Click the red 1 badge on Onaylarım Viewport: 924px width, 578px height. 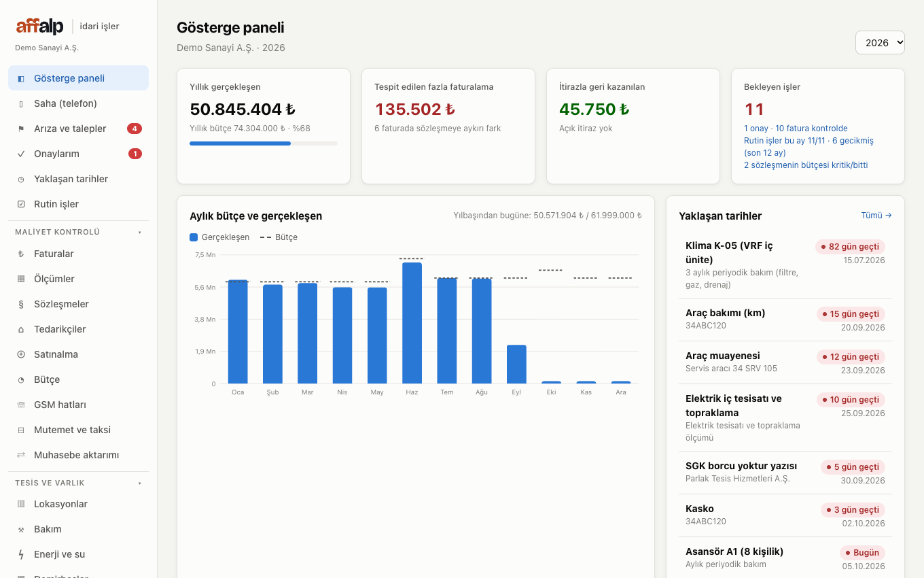coord(135,154)
